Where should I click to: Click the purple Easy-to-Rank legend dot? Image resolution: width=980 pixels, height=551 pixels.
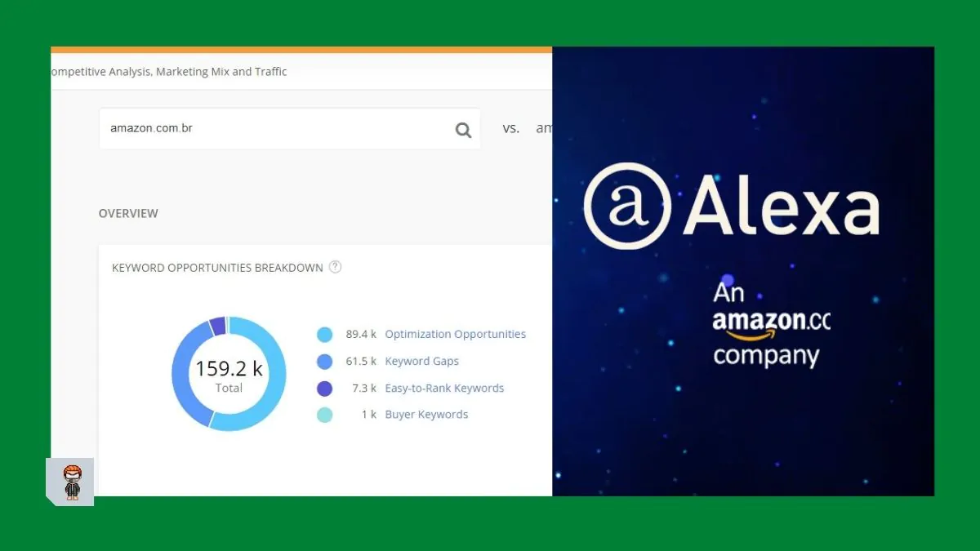coord(324,389)
